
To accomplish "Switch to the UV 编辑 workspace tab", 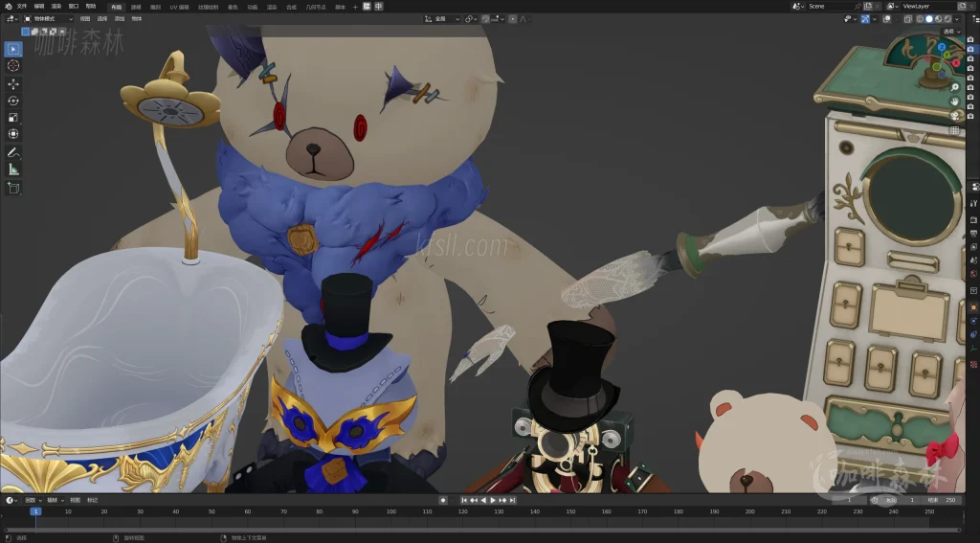I will coord(179,7).
